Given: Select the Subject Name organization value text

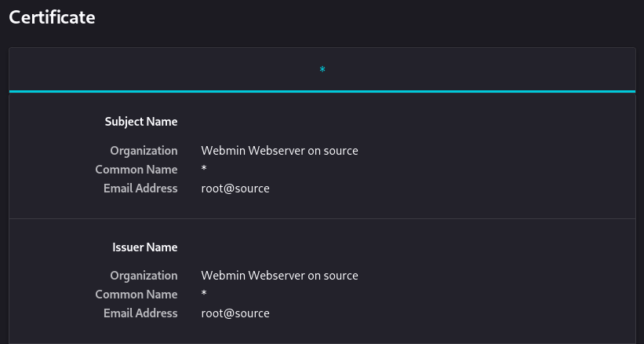Looking at the screenshot, I should coord(279,151).
